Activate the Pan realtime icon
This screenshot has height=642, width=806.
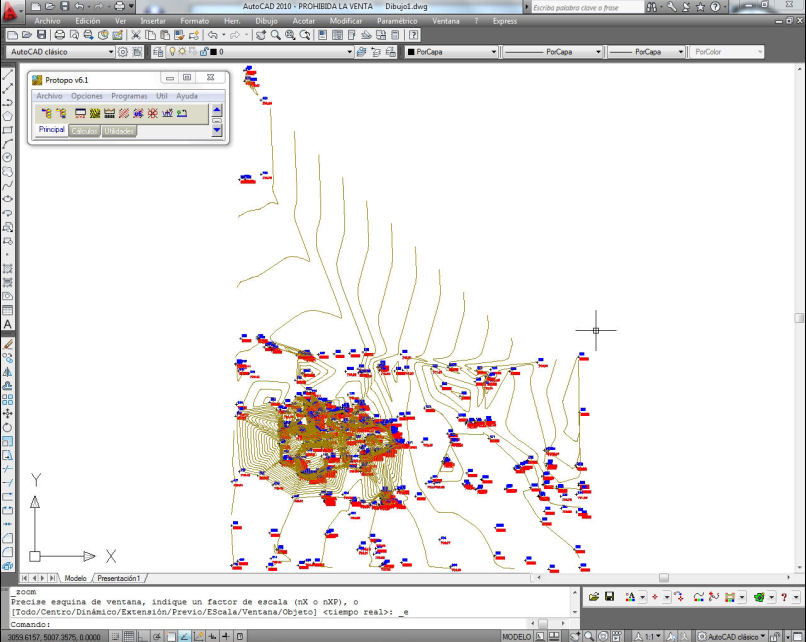pyautogui.click(x=261, y=35)
